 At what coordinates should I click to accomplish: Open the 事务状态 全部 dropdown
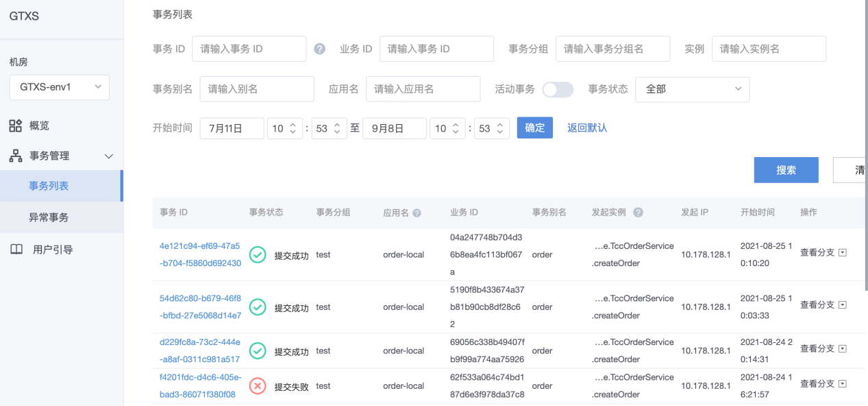(692, 89)
